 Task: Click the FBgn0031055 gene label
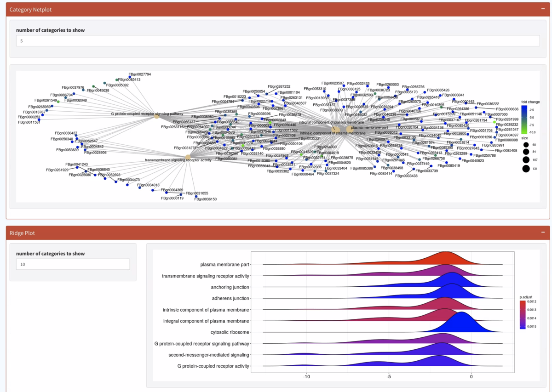pyautogui.click(x=197, y=193)
